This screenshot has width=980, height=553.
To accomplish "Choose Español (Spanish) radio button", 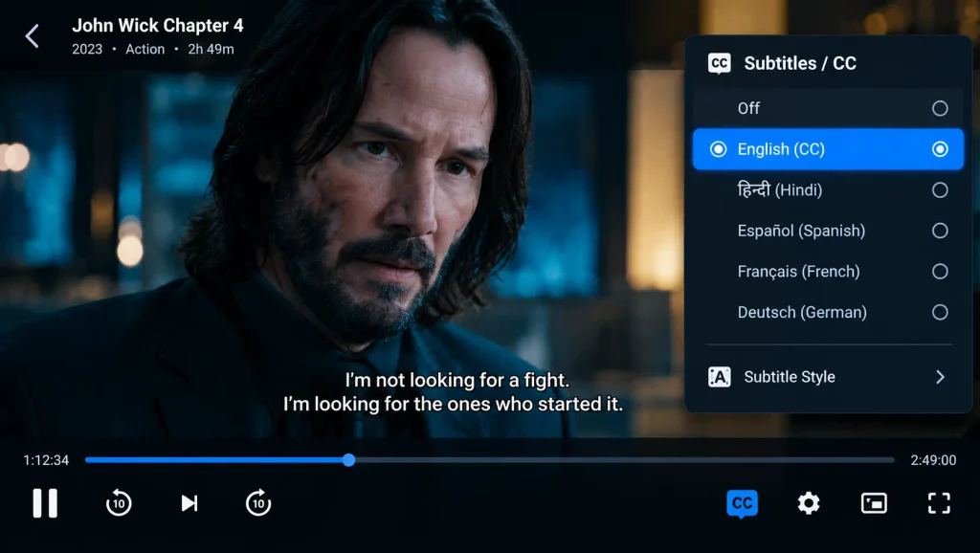I will [940, 231].
